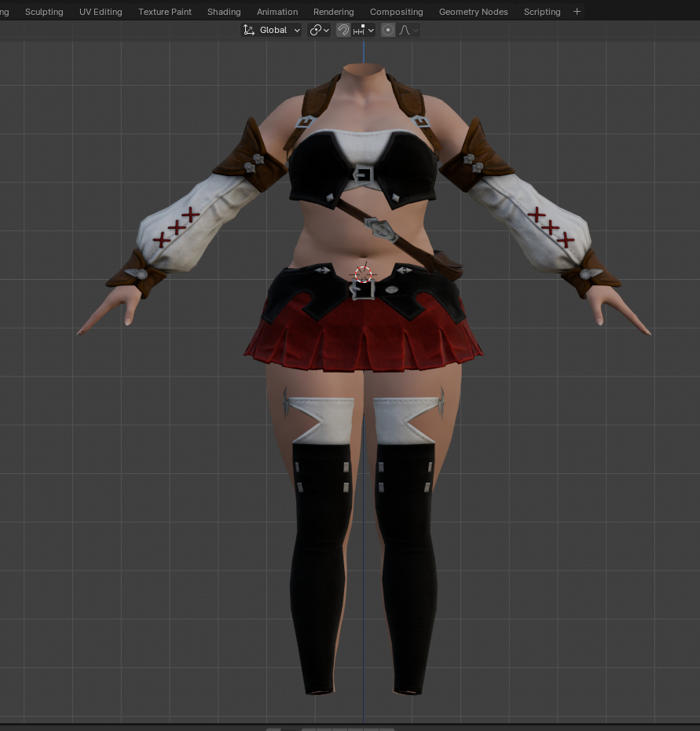
Task: Open the Rendering workspace tab
Action: (333, 12)
